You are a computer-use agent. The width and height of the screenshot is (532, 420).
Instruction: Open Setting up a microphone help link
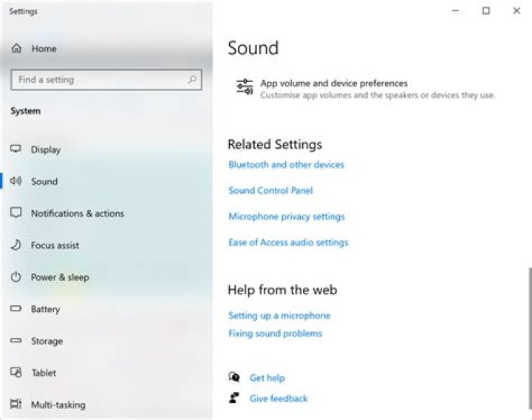click(279, 316)
